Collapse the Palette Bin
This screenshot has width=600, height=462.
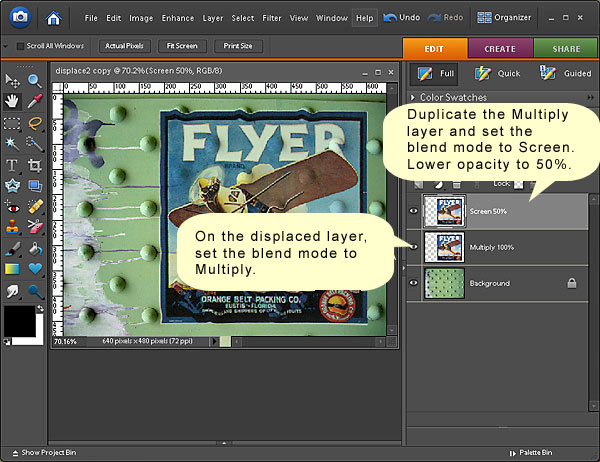[x=531, y=453]
